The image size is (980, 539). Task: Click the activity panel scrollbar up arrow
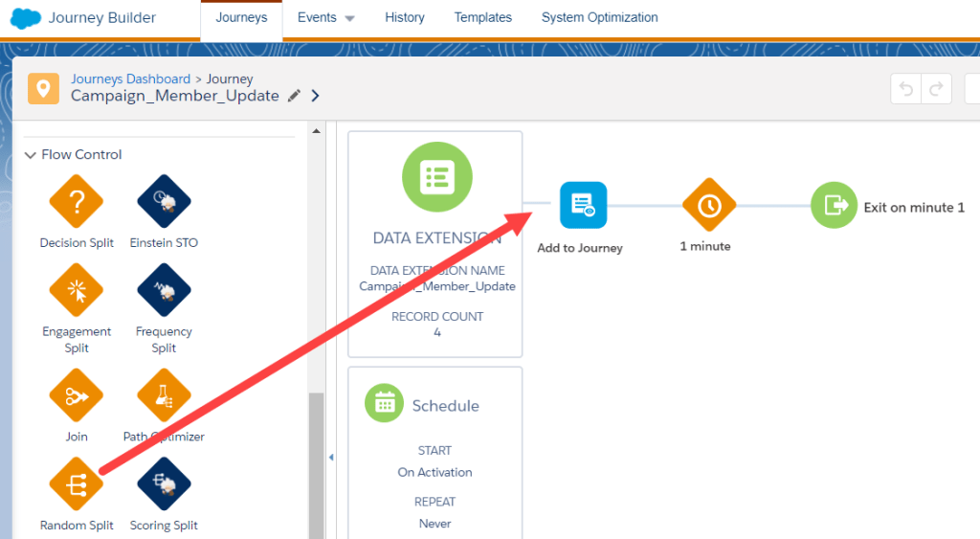pos(316,131)
